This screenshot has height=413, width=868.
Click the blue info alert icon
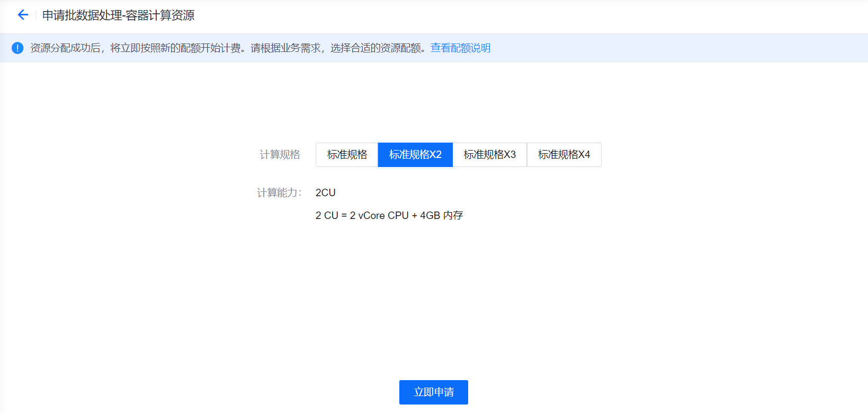point(17,48)
